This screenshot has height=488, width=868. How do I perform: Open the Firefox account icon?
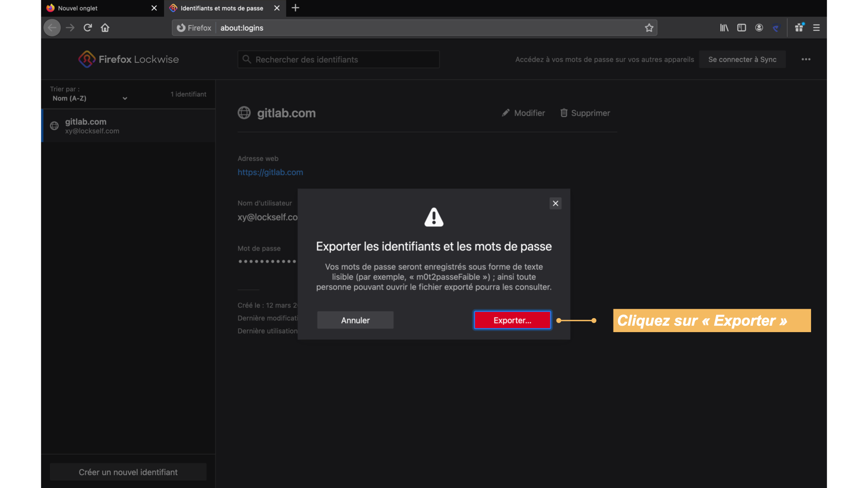coord(759,28)
